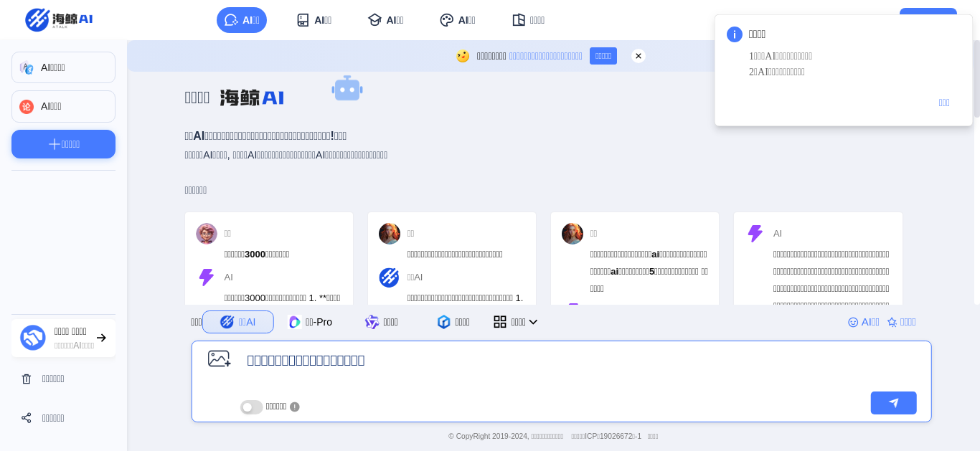Image resolution: width=980 pixels, height=451 pixels.
Task: Click the exclamation info icon beside the toggle
Action: (295, 407)
